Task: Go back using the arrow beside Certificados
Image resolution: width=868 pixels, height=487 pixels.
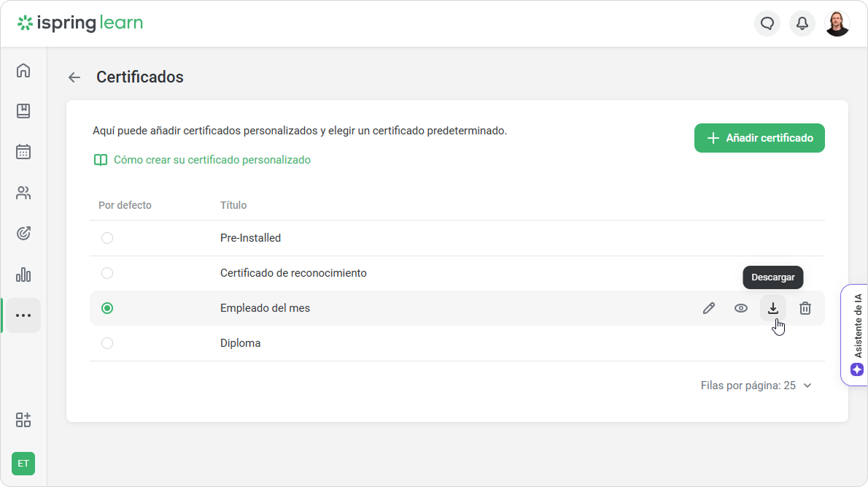Action: coord(74,77)
